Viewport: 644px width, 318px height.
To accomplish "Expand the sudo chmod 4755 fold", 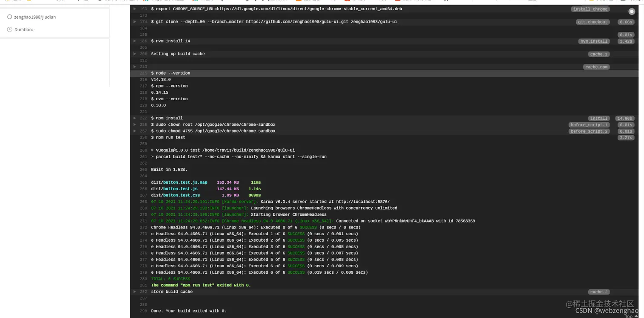I will (135, 131).
